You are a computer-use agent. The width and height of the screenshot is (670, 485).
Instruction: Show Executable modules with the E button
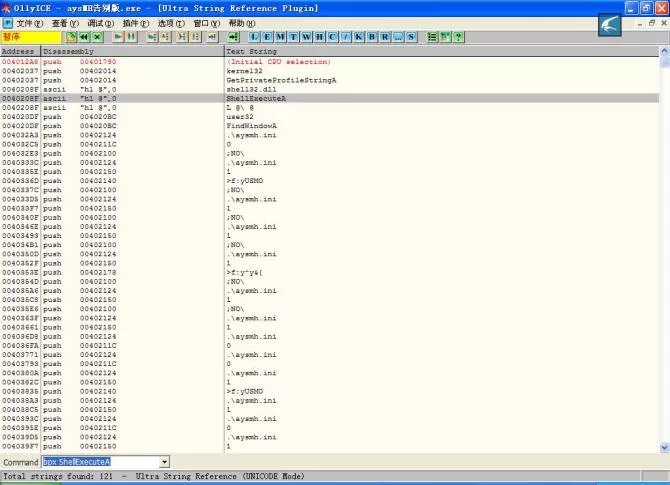pyautogui.click(x=266, y=37)
